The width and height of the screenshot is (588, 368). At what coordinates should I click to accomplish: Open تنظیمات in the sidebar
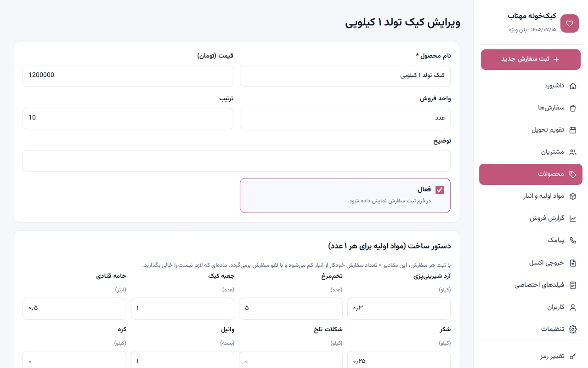click(x=531, y=329)
